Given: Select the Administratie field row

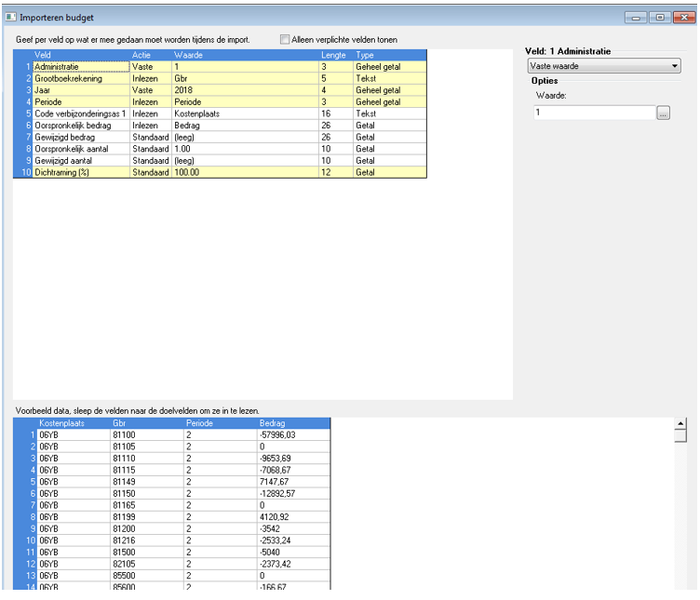Looking at the screenshot, I should point(80,67).
